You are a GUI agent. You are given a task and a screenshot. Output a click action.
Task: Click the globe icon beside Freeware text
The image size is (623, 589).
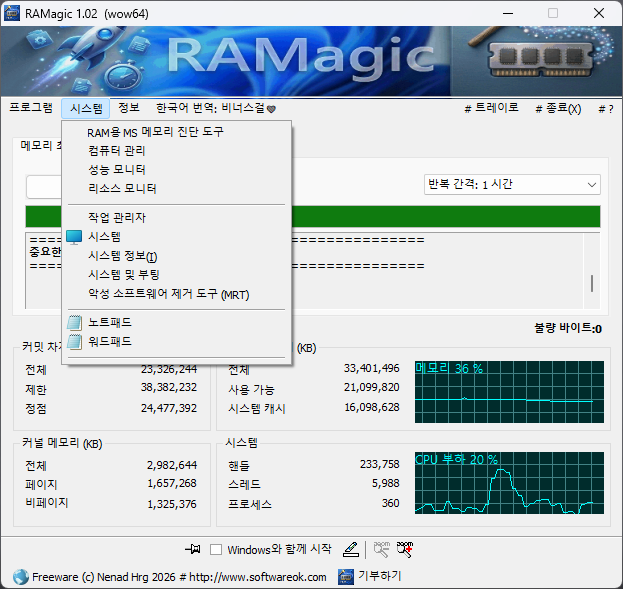coord(21,577)
